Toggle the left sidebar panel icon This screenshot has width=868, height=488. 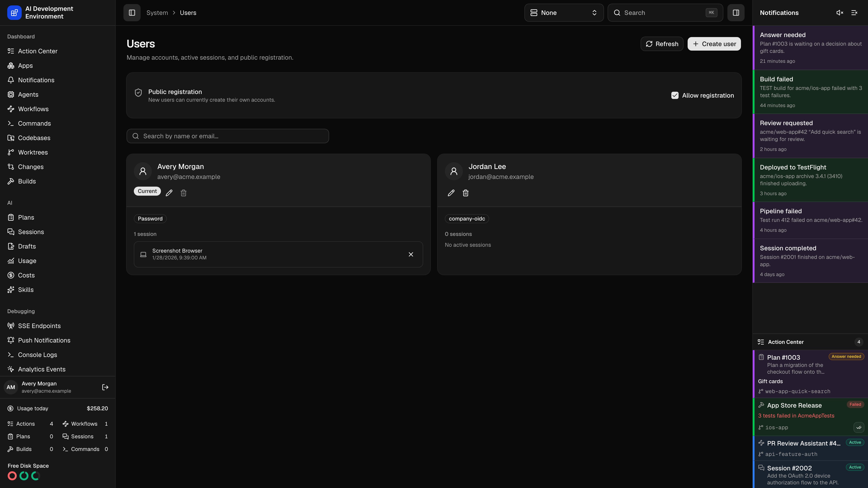tap(132, 13)
